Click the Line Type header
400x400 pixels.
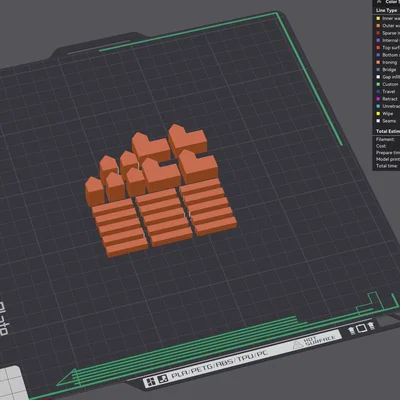coord(386,10)
